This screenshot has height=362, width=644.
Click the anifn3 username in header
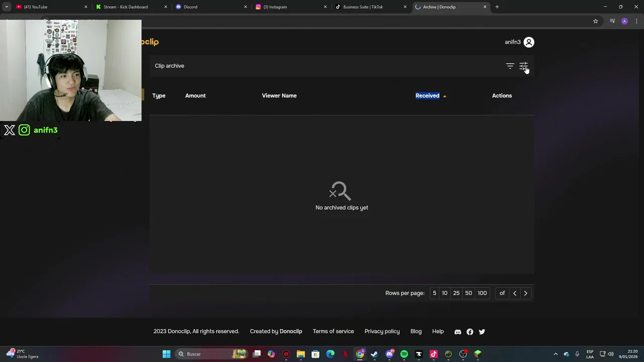513,42
